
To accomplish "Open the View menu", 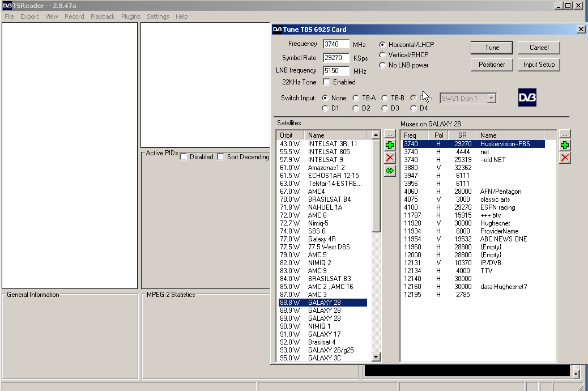I will pos(52,16).
